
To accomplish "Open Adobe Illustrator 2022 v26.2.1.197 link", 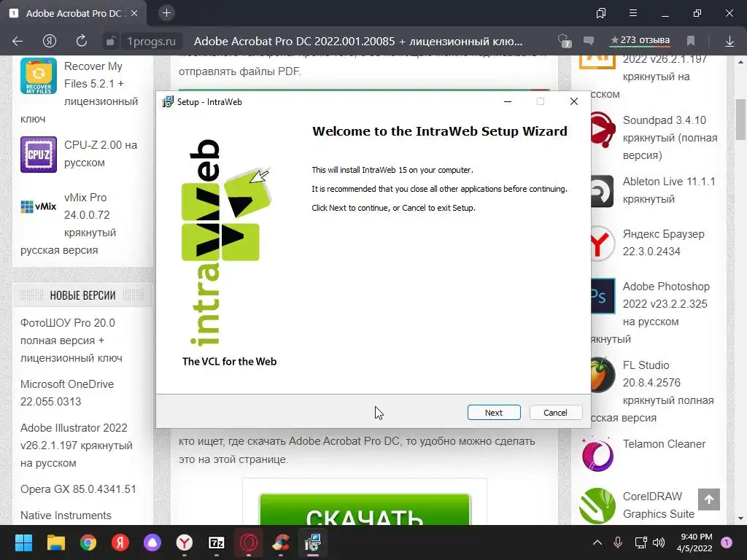I will click(76, 446).
